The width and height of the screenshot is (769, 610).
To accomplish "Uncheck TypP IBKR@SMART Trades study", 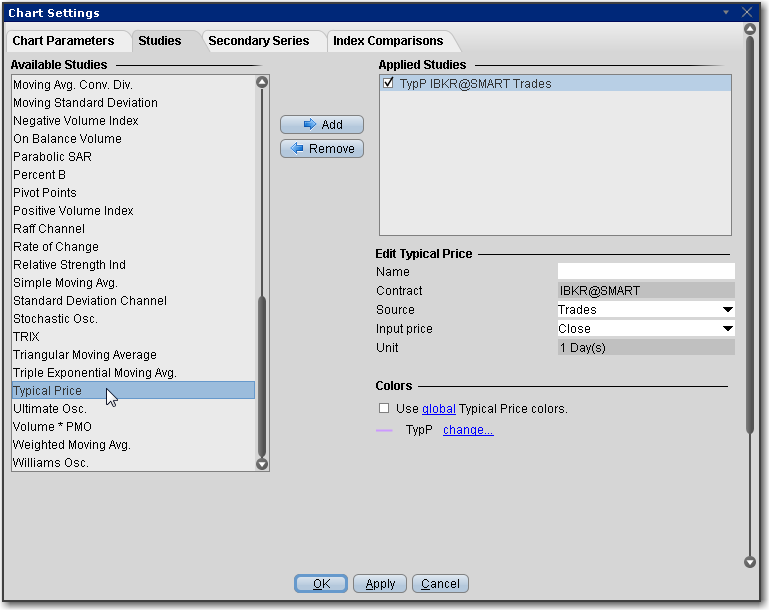I will pos(388,84).
